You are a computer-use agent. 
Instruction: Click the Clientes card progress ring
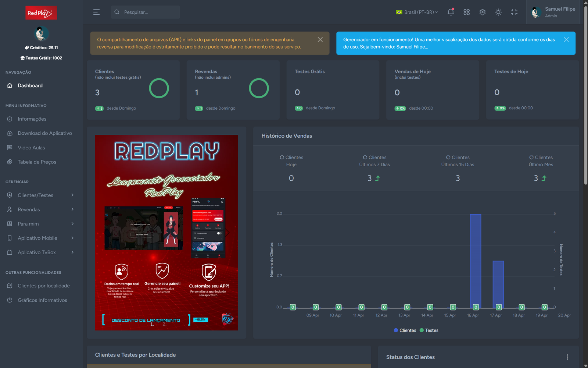pos(159,88)
